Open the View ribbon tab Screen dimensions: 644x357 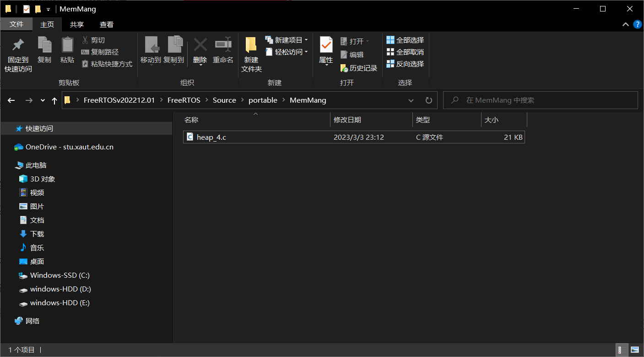107,25
